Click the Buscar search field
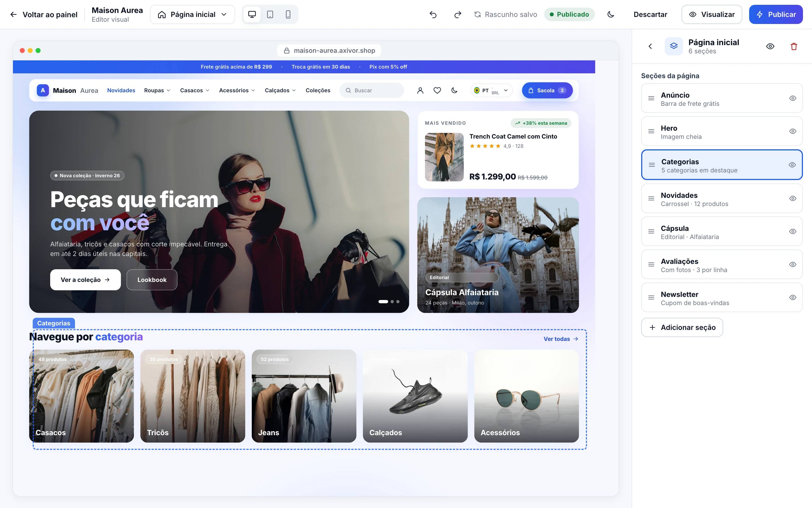This screenshot has width=812, height=508. [x=372, y=90]
